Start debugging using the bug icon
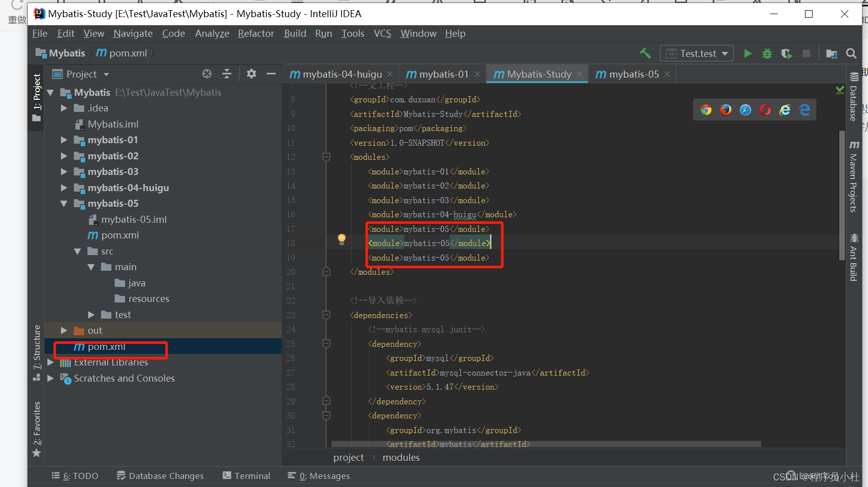 pos(767,53)
